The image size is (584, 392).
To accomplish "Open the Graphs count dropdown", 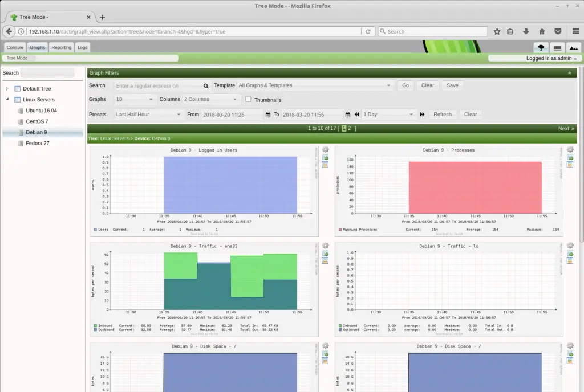I will point(135,99).
